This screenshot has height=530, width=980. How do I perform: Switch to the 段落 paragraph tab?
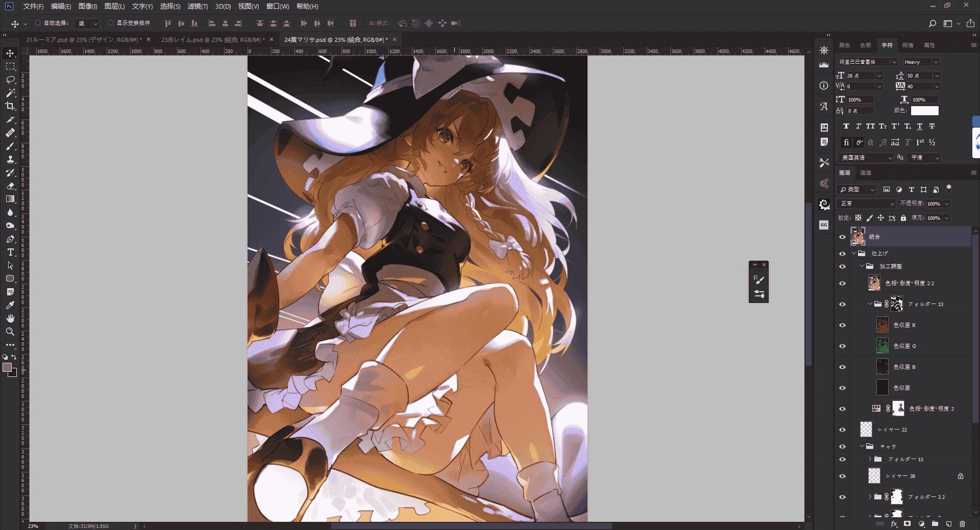(x=908, y=45)
